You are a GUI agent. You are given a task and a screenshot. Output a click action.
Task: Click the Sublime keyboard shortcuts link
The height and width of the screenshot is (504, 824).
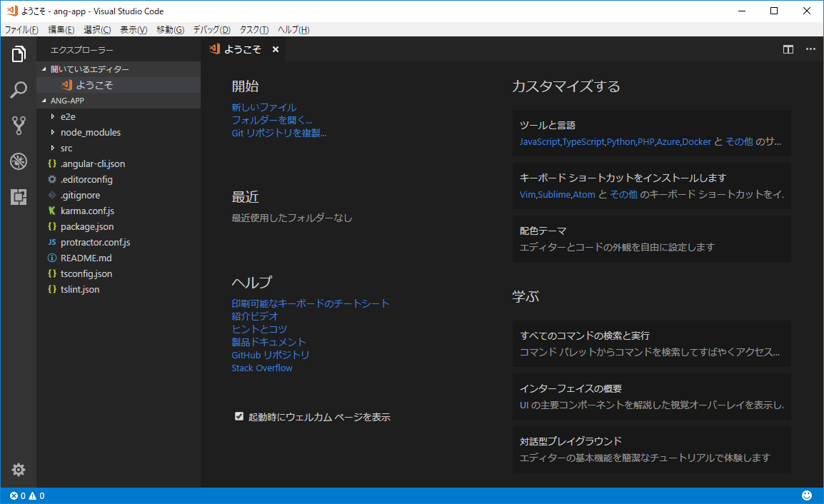(554, 194)
